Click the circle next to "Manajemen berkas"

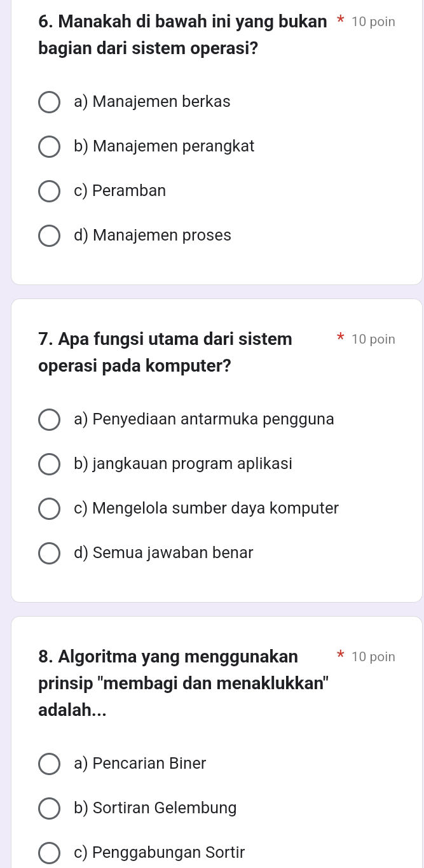[49, 102]
